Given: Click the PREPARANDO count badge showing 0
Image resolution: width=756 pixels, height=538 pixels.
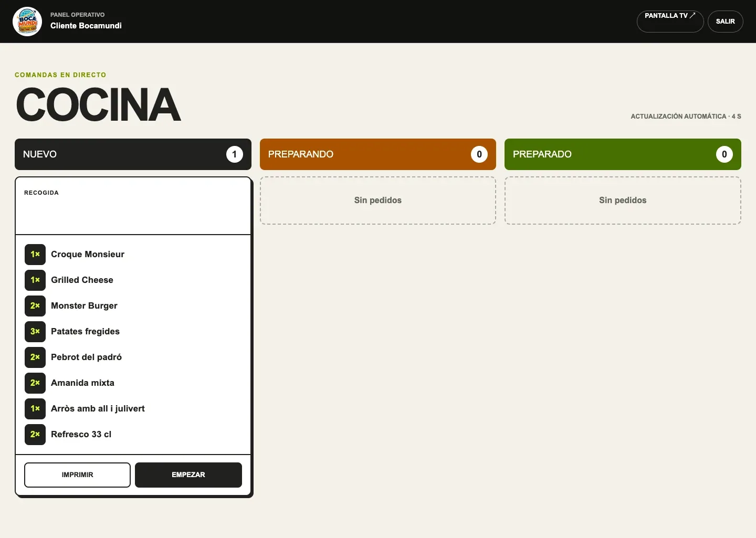Looking at the screenshot, I should pyautogui.click(x=479, y=154).
